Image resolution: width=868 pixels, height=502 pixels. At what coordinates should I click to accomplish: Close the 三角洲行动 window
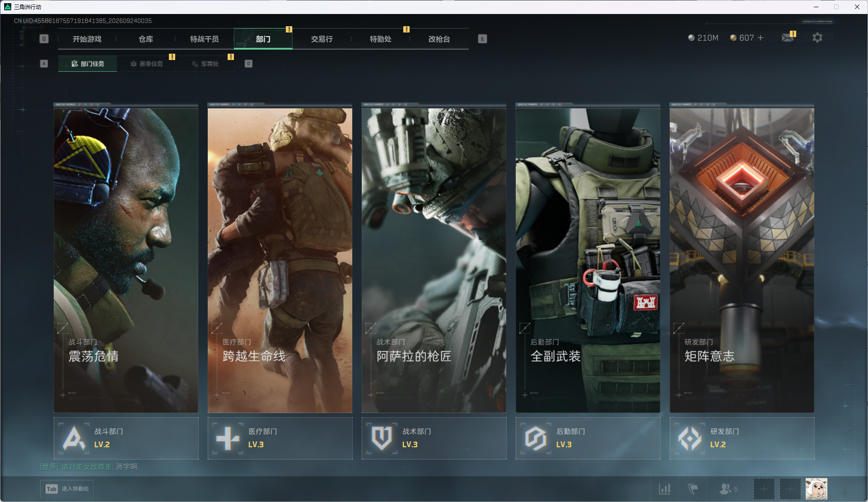click(x=857, y=7)
